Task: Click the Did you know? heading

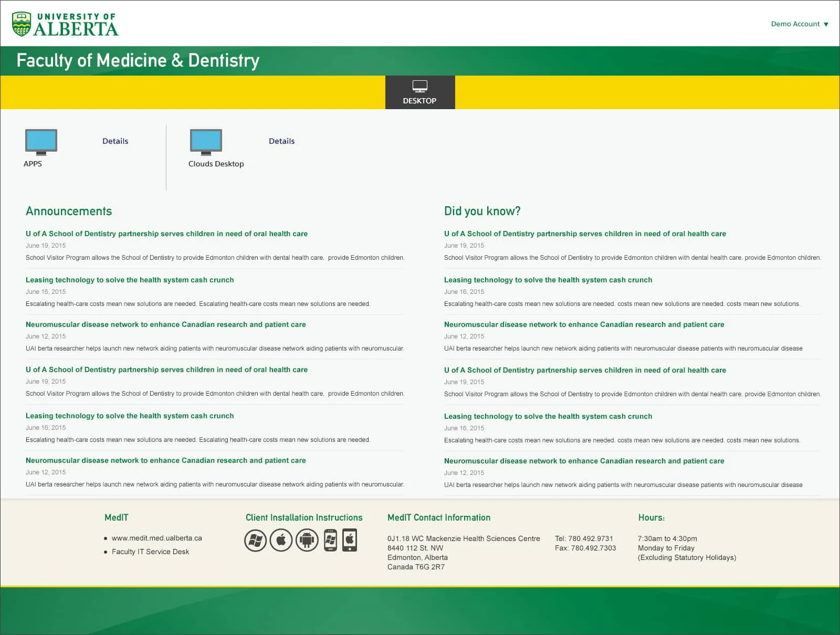Action: pyautogui.click(x=482, y=211)
